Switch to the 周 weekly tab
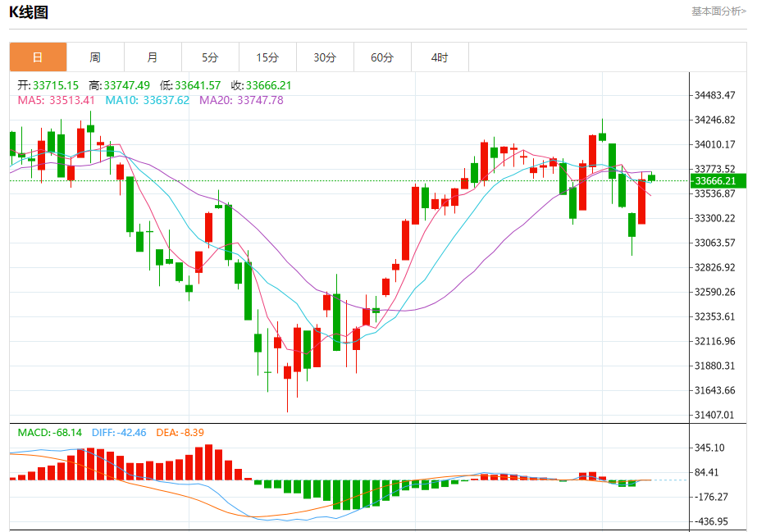The height and width of the screenshot is (532, 757). click(x=95, y=57)
